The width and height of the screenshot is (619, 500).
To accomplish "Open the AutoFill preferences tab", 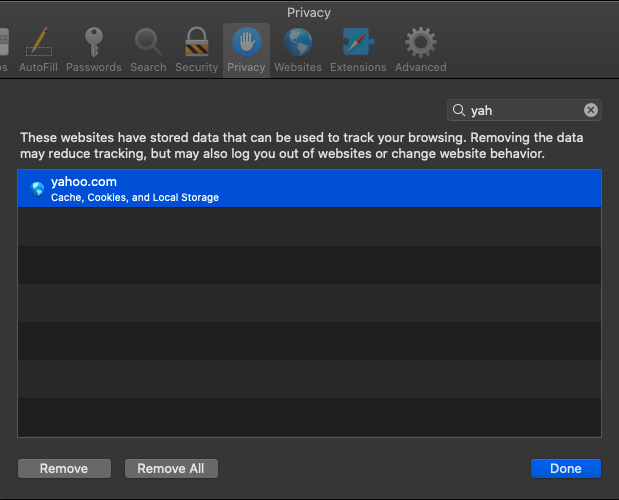I will (38, 50).
